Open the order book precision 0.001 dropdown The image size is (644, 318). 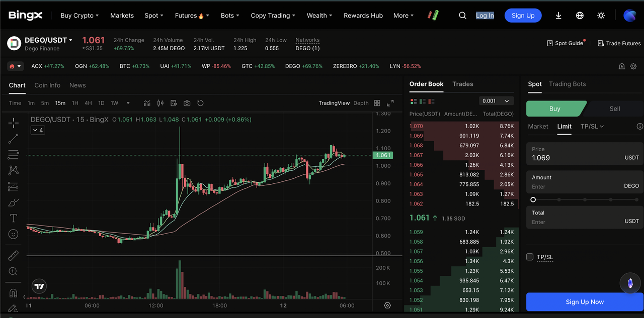click(x=496, y=101)
